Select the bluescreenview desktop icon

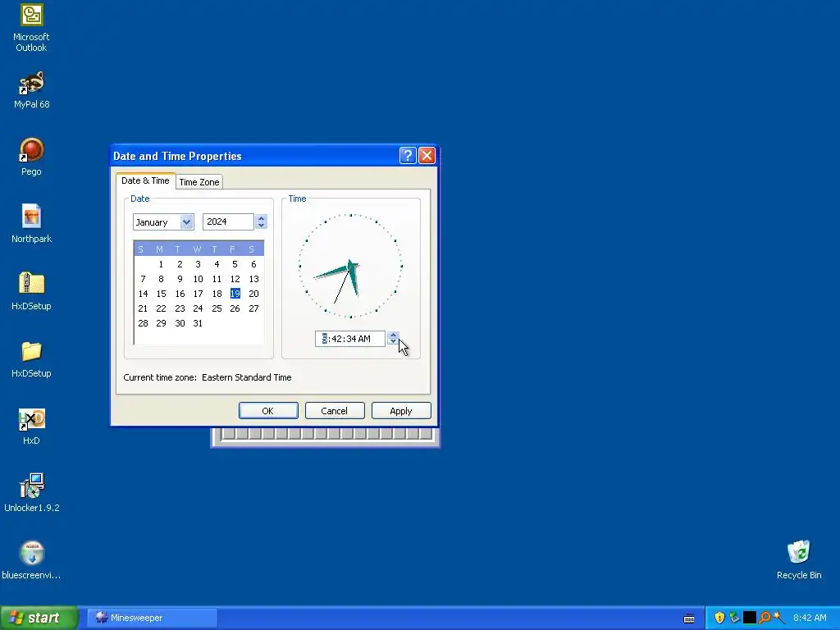click(31, 560)
